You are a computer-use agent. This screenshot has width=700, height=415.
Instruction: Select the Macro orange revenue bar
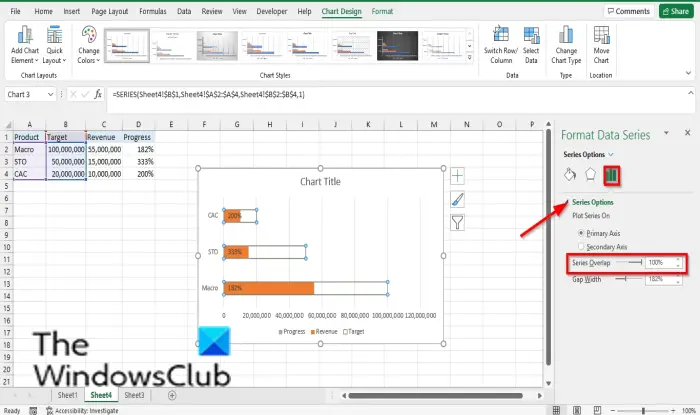(x=269, y=288)
